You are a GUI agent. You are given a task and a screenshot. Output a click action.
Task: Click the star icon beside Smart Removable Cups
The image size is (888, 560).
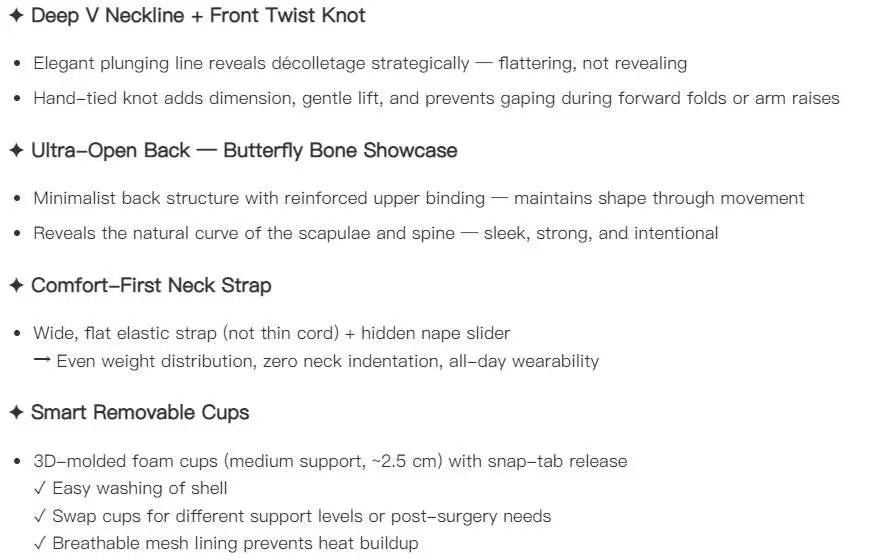[16, 412]
